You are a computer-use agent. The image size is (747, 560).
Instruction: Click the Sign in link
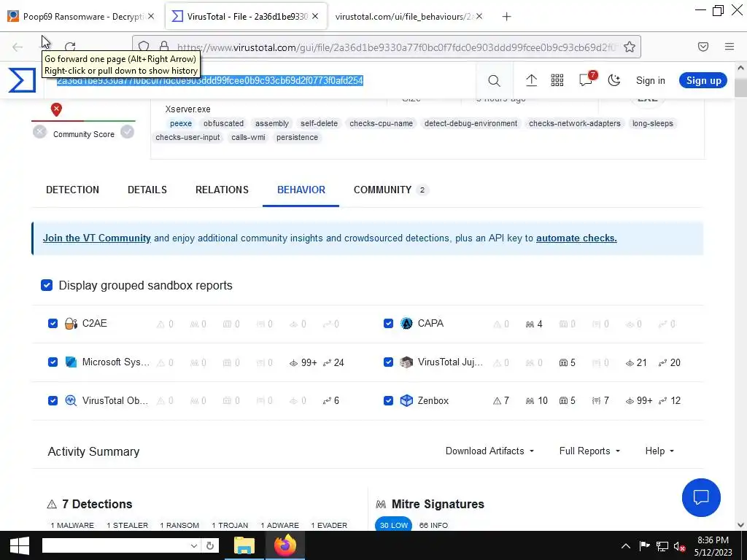click(x=650, y=80)
